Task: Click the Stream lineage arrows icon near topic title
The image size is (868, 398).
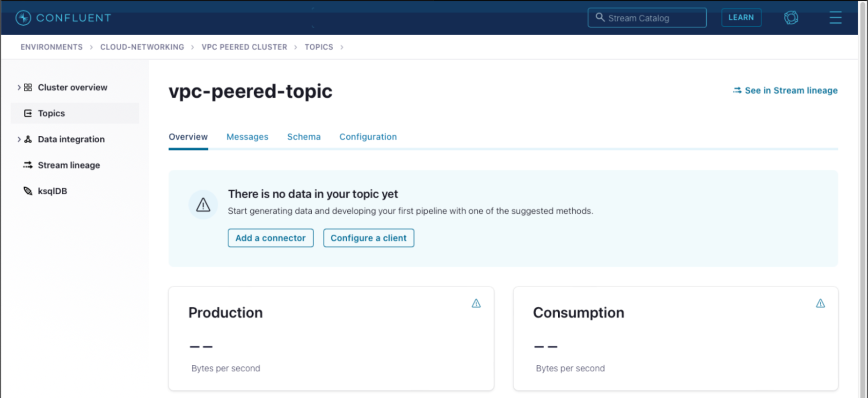Action: pos(737,90)
